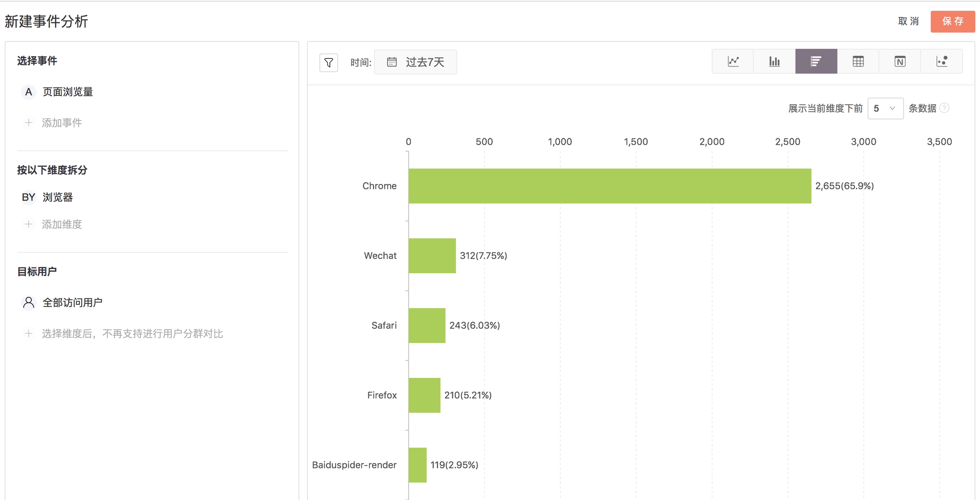980x500 pixels.
Task: Select the horizontal bar chart view
Action: pos(816,62)
